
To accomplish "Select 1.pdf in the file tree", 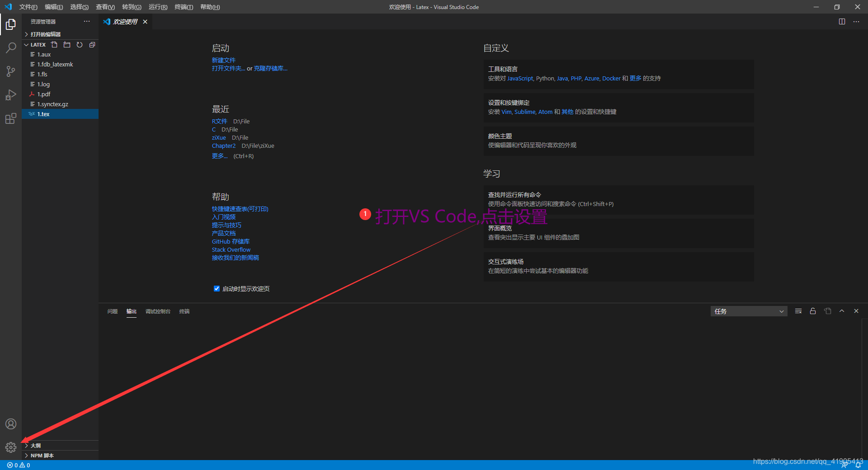I will [x=60, y=94].
